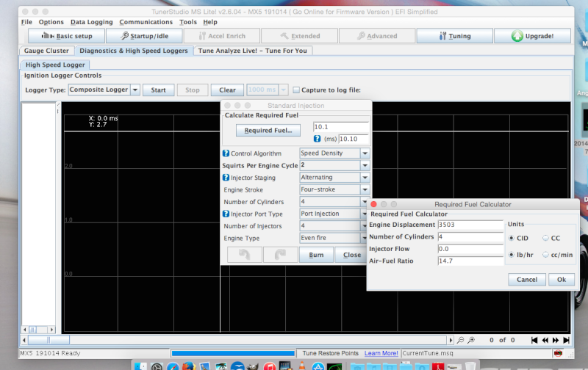588x370 pixels.
Task: Jump to the last log page
Action: [566, 340]
